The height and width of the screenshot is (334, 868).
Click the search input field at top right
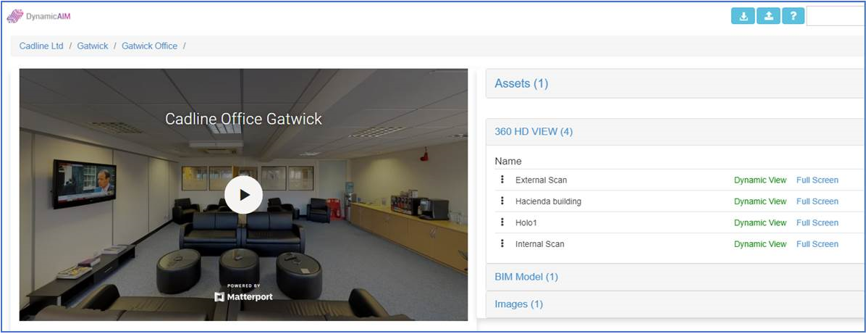(836, 16)
